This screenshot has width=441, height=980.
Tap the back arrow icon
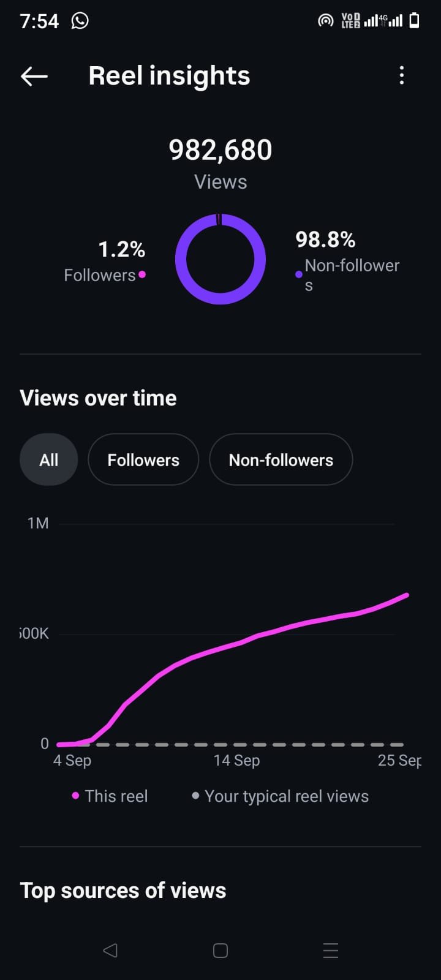click(34, 76)
